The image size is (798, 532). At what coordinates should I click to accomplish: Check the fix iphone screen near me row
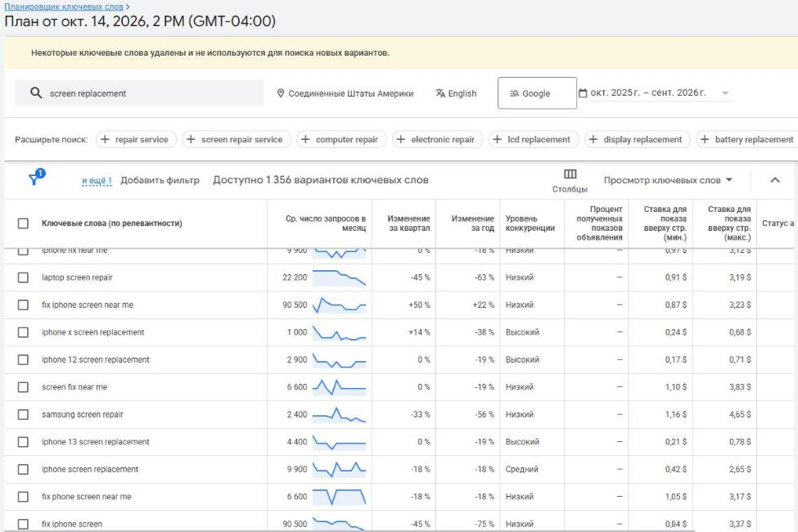[x=23, y=305]
